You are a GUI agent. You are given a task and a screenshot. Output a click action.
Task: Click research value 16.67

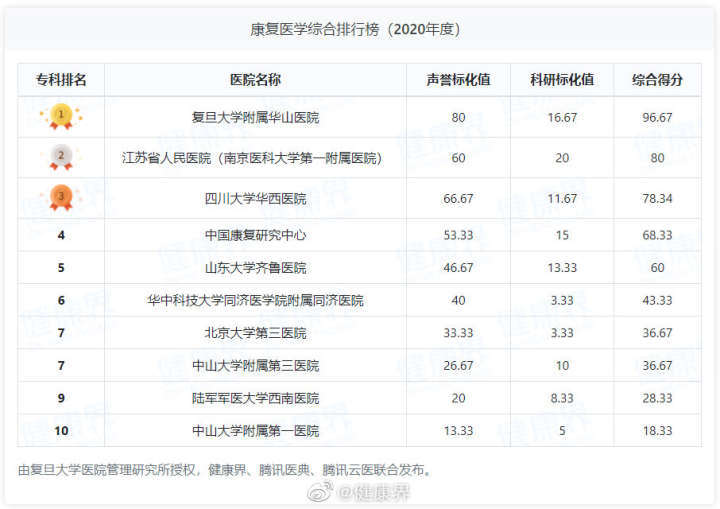click(562, 118)
